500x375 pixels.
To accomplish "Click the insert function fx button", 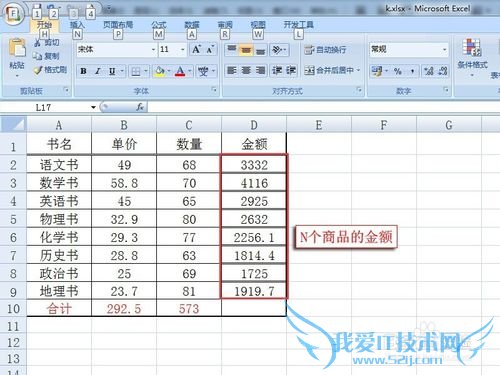I will [140, 107].
